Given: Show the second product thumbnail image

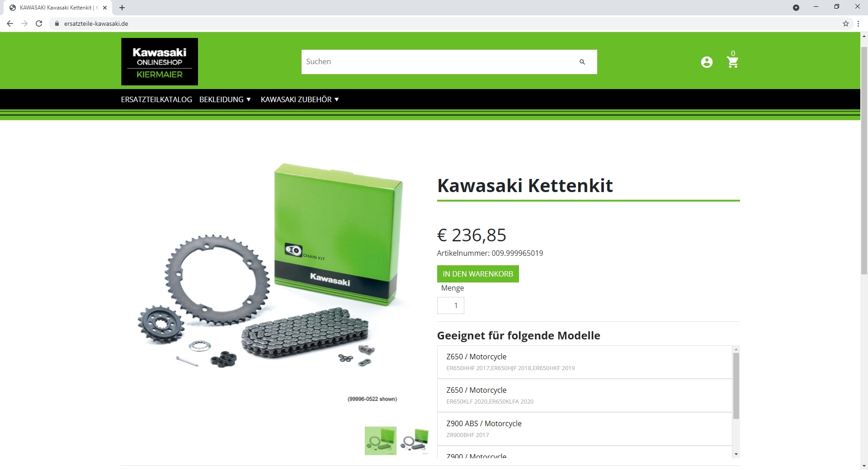Looking at the screenshot, I should pos(415,441).
